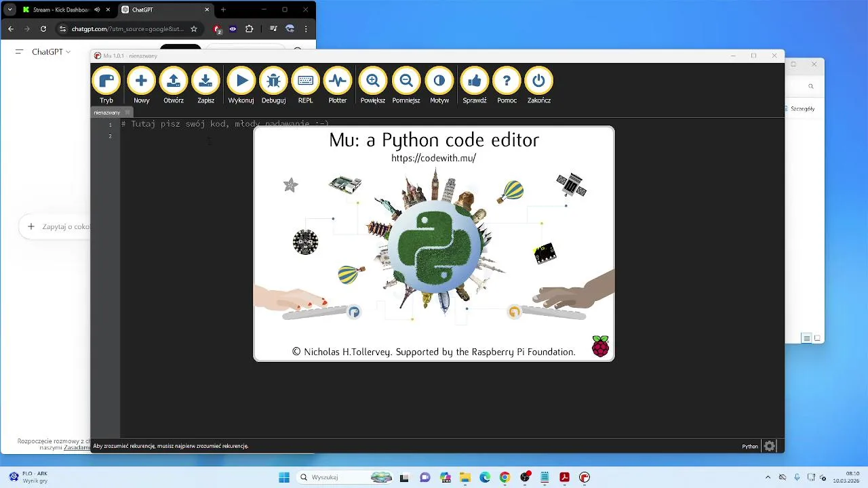Open File Explorer from taskbar
The image size is (868, 488).
[x=465, y=477]
